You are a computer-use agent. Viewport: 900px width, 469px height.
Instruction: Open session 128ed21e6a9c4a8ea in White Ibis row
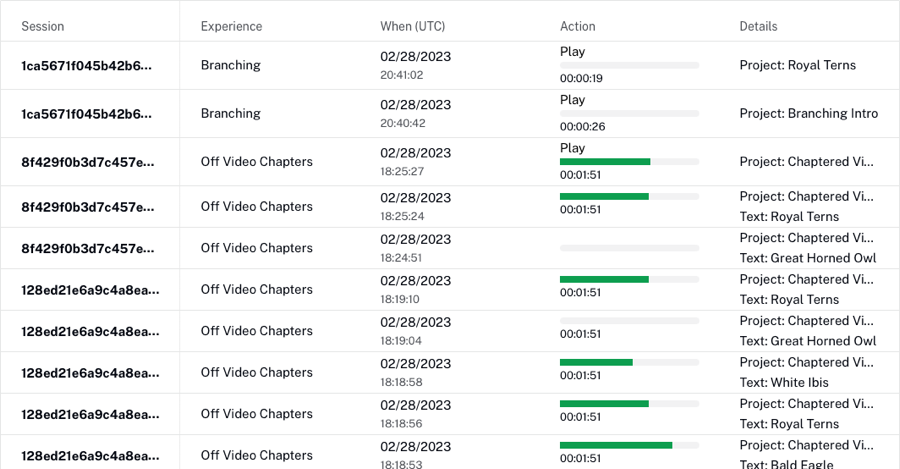tap(89, 373)
